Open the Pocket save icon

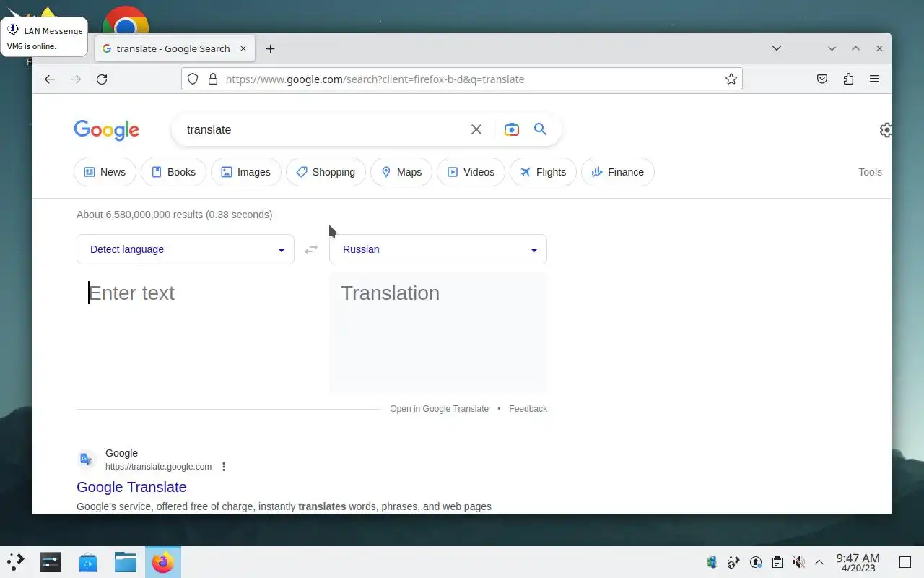(822, 79)
